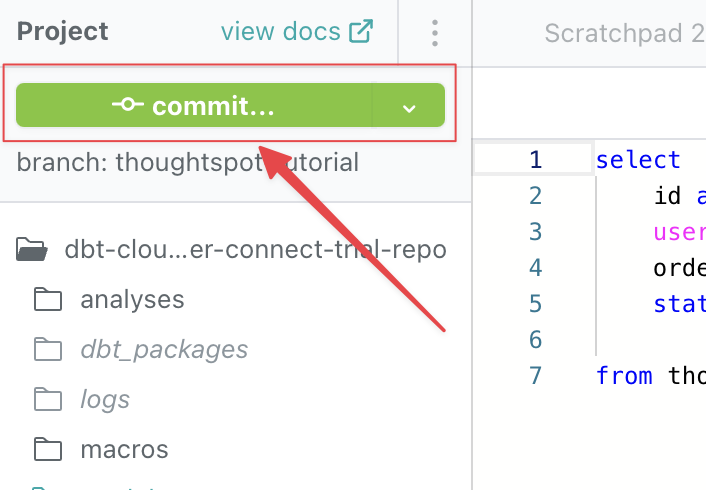
Task: Click the logs folder icon
Action: pos(46,399)
